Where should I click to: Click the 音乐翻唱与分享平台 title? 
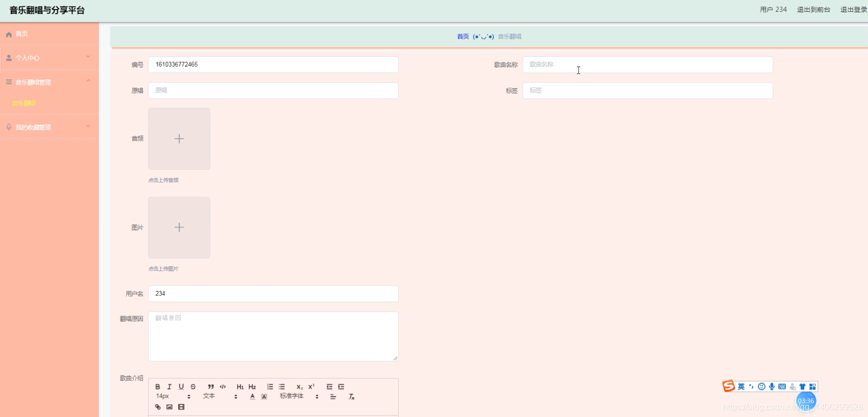point(47,10)
